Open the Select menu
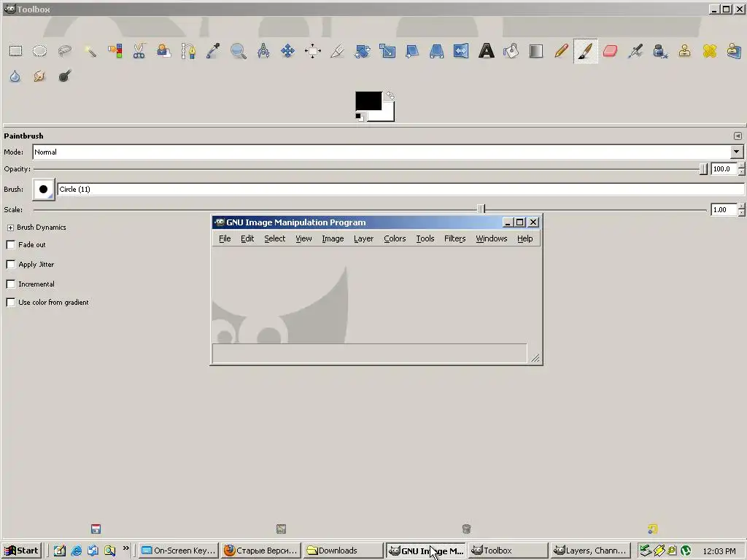 coord(275,238)
